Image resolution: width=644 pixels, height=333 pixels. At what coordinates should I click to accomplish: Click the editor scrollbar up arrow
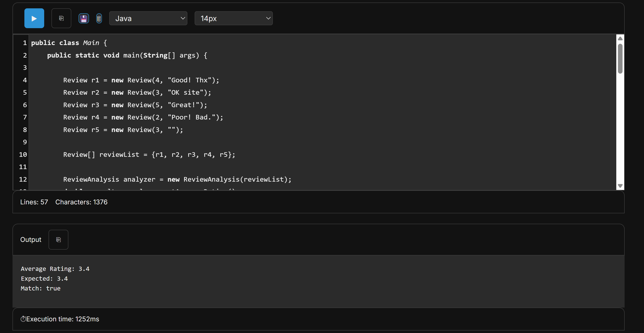(x=620, y=39)
